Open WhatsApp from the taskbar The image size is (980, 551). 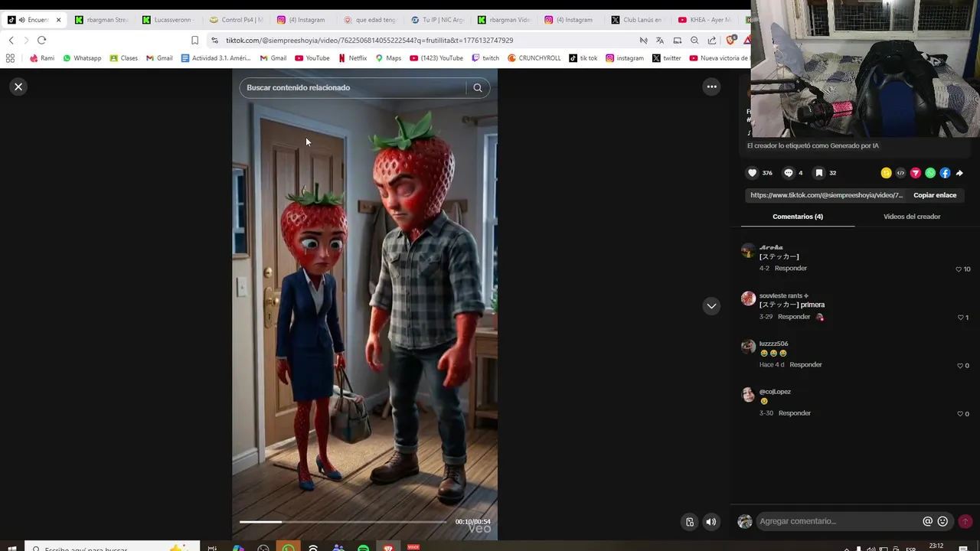click(x=288, y=548)
